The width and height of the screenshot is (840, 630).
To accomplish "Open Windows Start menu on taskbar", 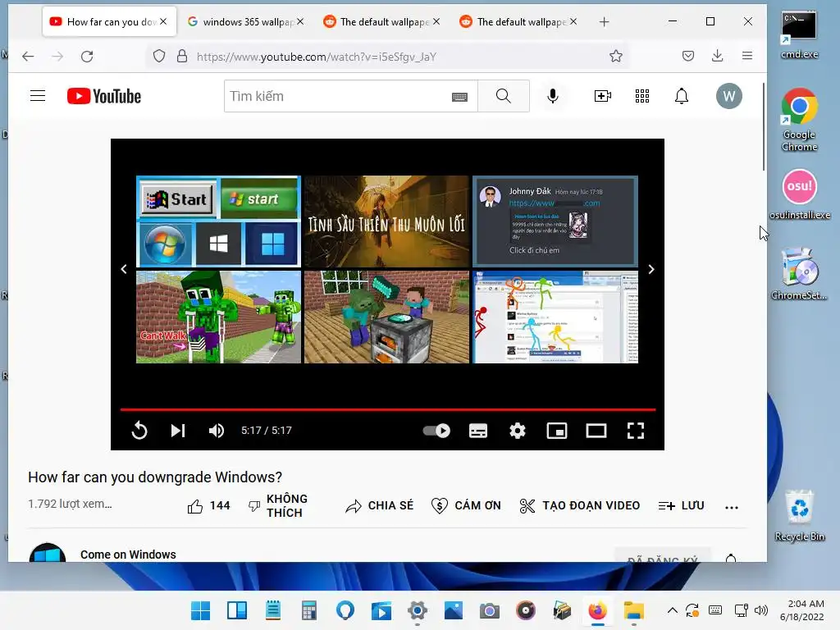I will [x=200, y=610].
